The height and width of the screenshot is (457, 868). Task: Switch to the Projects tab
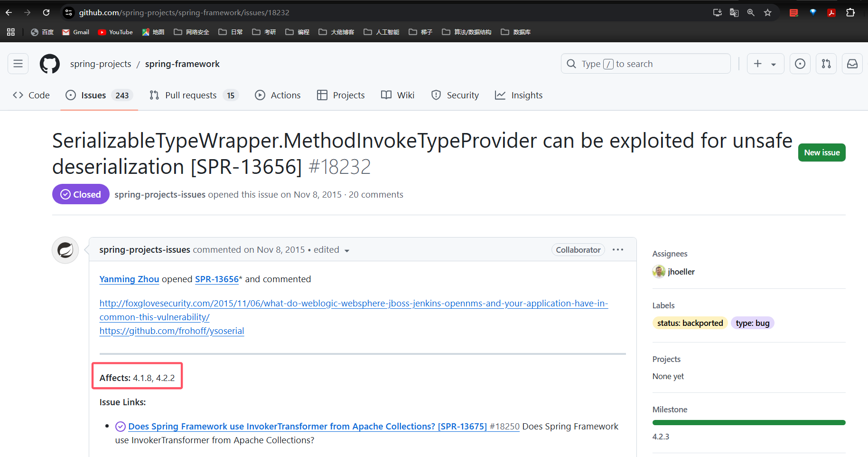pos(341,95)
